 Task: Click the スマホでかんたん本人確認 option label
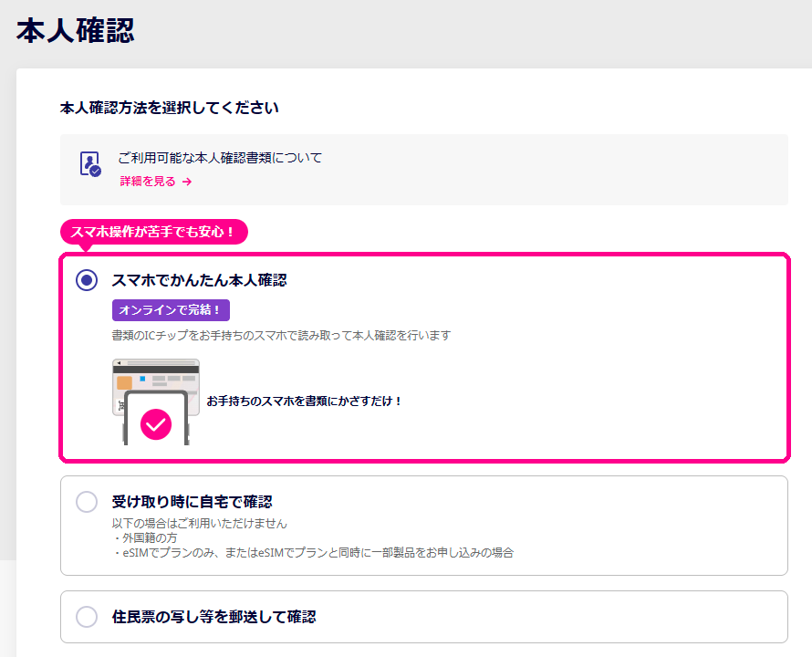pos(200,280)
